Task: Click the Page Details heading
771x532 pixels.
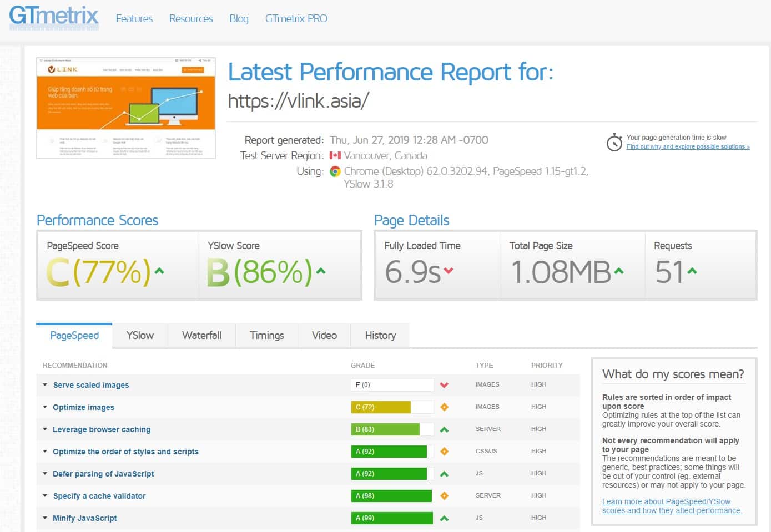Action: click(x=411, y=220)
